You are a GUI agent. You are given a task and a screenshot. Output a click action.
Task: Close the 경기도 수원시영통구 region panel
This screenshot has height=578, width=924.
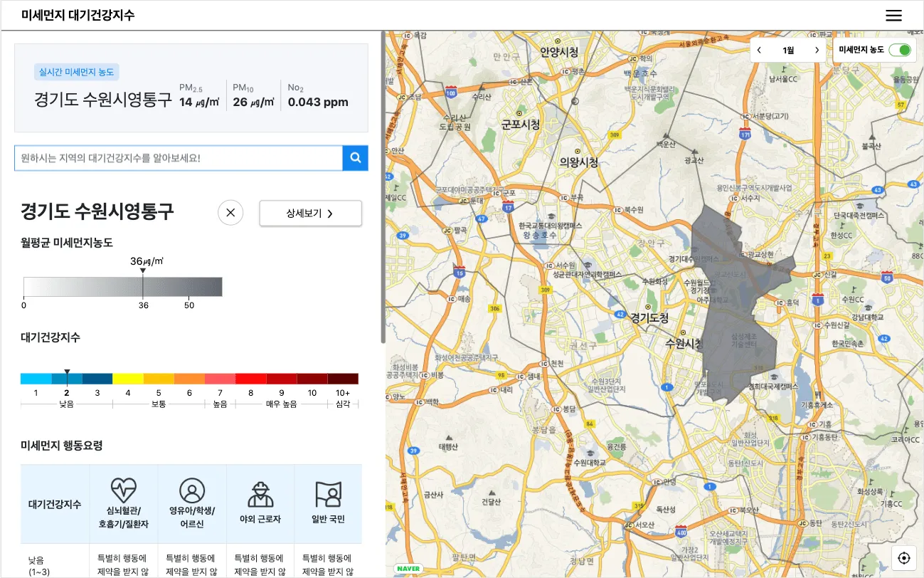[x=230, y=213]
